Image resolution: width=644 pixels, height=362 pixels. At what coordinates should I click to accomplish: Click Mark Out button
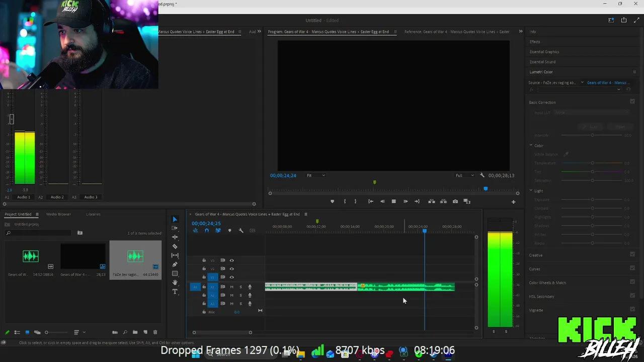click(355, 202)
